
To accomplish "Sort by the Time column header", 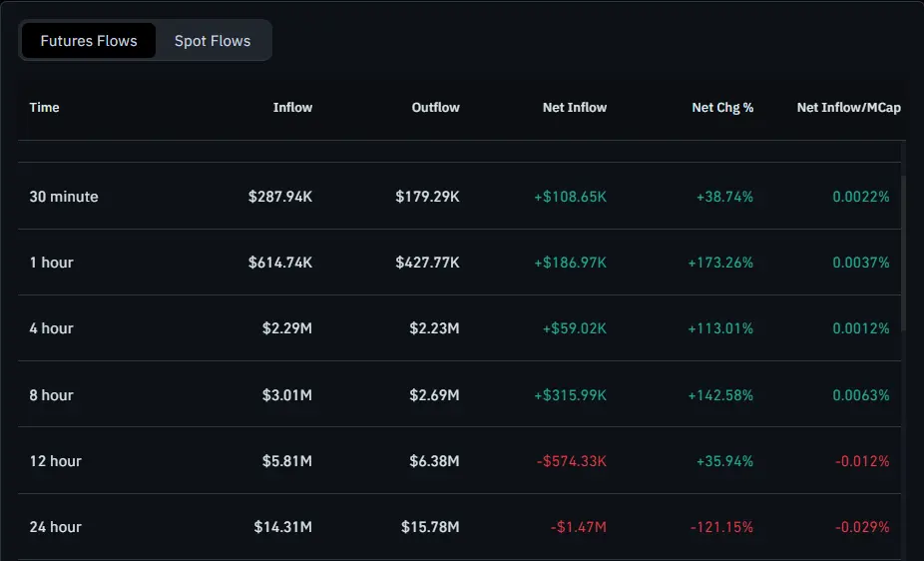I will coord(45,107).
